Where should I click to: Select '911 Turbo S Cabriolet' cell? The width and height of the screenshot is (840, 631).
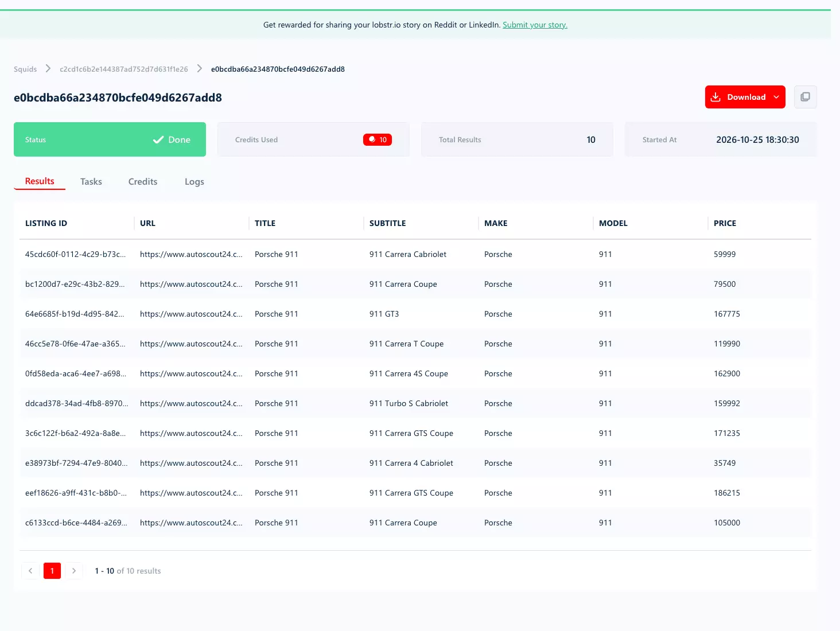(409, 403)
